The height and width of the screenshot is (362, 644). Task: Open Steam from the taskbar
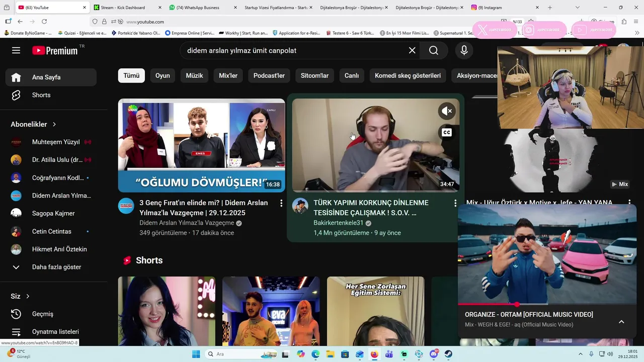[x=448, y=354]
